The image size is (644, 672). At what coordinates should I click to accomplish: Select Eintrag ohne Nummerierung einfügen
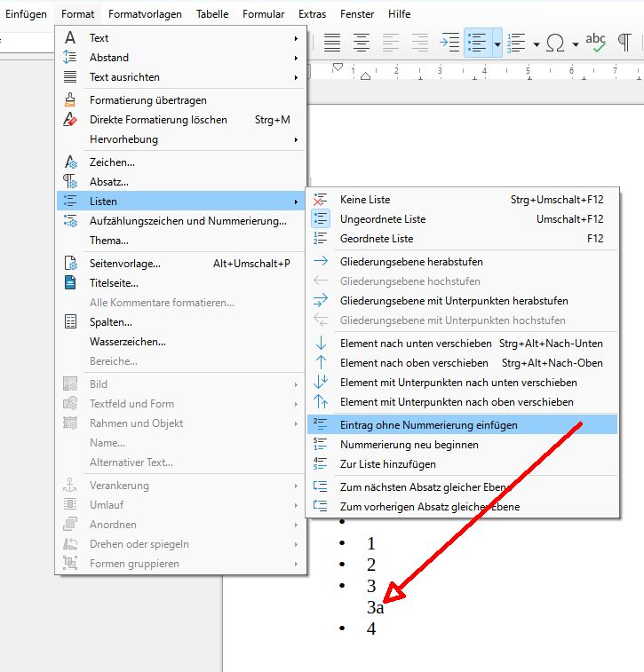click(x=428, y=425)
